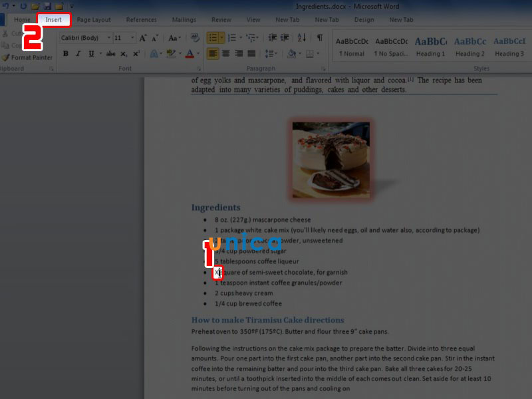Apply the Heading 1 style
The height and width of the screenshot is (399, 532).
pos(430,45)
